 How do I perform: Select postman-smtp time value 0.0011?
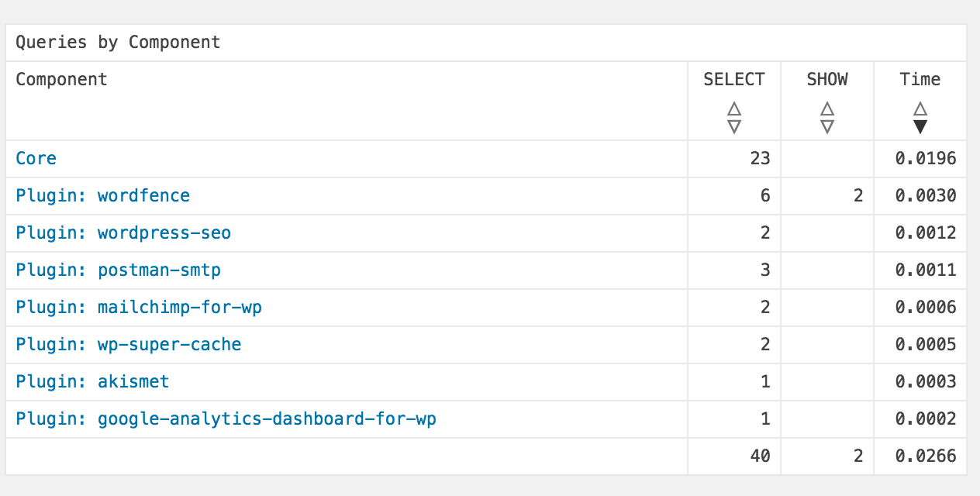click(926, 270)
